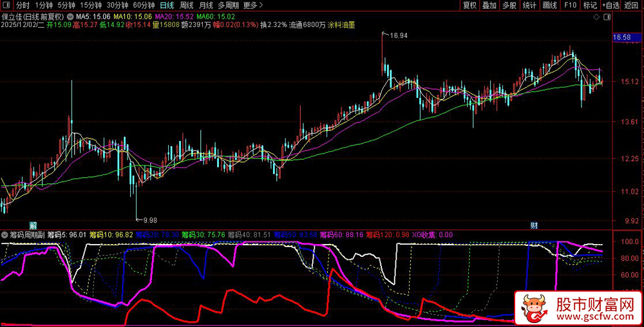The height and width of the screenshot is (327, 644).
Task: Expand the MA indicator dropdown arrow
Action: click(70, 15)
